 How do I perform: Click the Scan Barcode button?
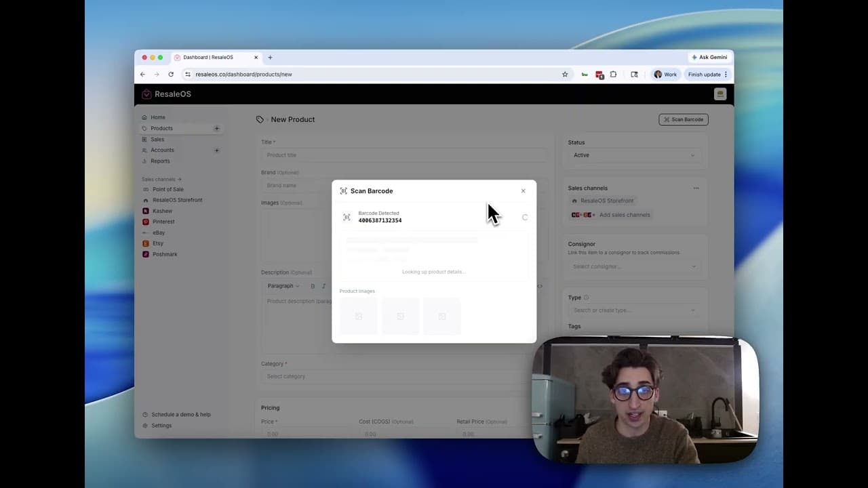(683, 119)
